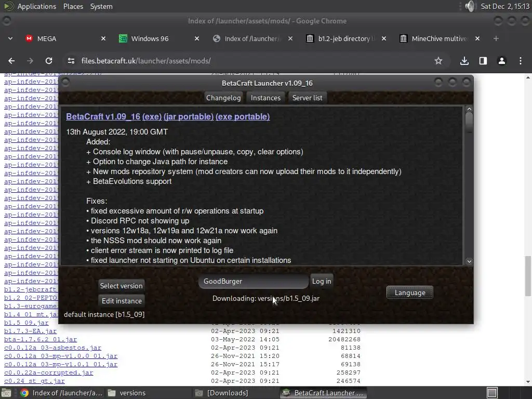Bookmark this page with the star icon
Screen dimensions: 532x399
[x=438, y=61]
